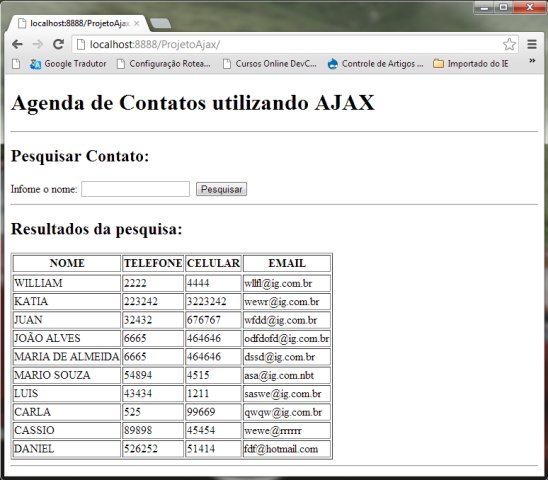Click telephone value 32432
The width and height of the screenshot is (548, 480).
tap(138, 320)
